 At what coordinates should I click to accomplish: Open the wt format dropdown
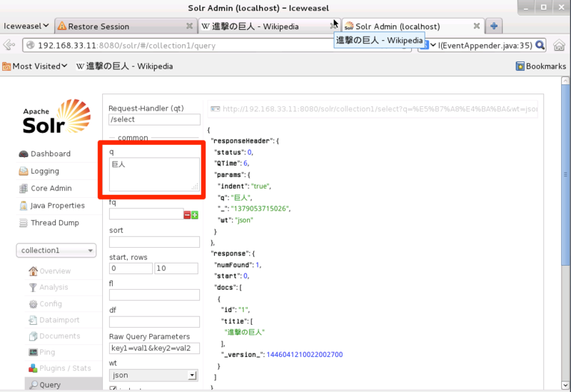[x=153, y=376]
